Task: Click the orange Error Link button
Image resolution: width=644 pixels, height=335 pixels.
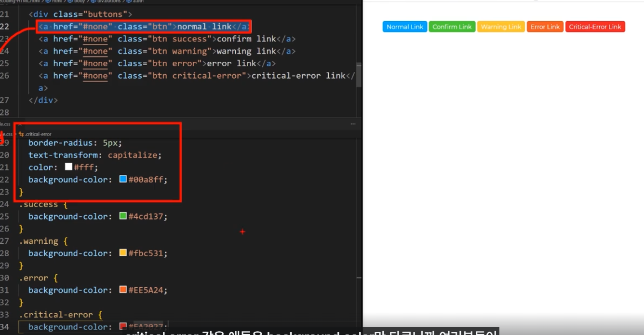Action: pos(545,27)
